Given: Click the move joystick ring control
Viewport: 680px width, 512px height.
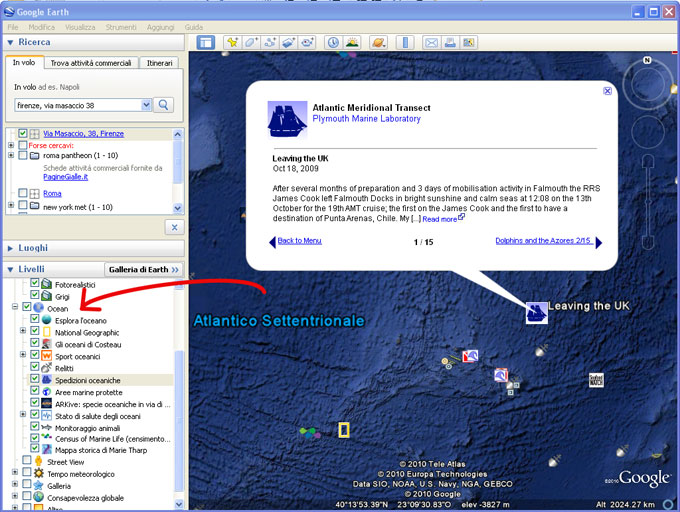Looking at the screenshot, I should [x=648, y=132].
